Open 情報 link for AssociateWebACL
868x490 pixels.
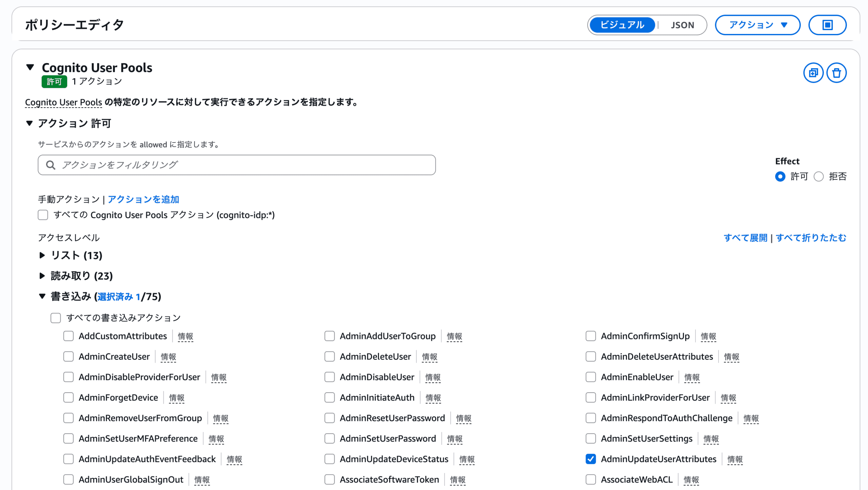point(691,480)
